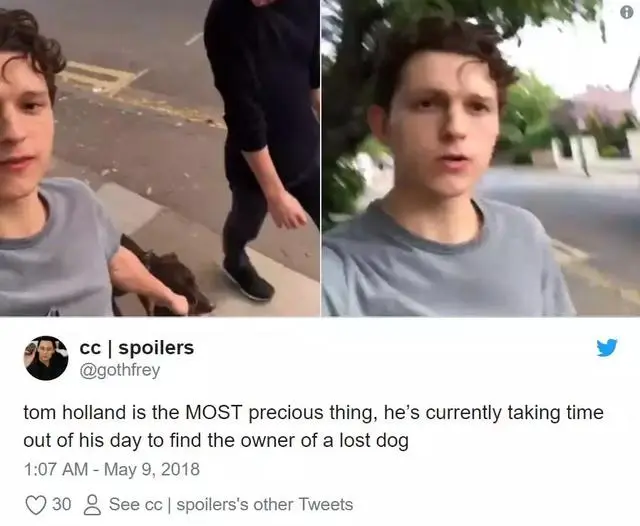Open the right selfie photo with trees

coord(481,158)
